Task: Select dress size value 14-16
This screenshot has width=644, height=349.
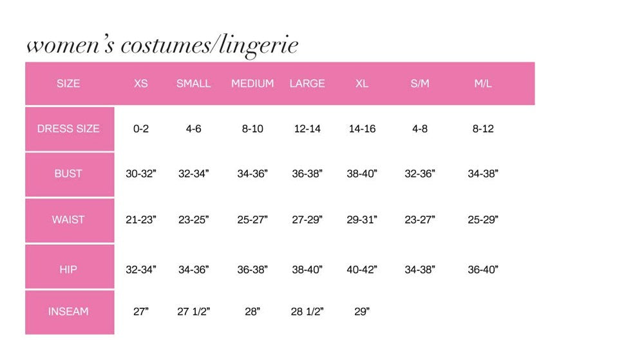Action: point(362,129)
